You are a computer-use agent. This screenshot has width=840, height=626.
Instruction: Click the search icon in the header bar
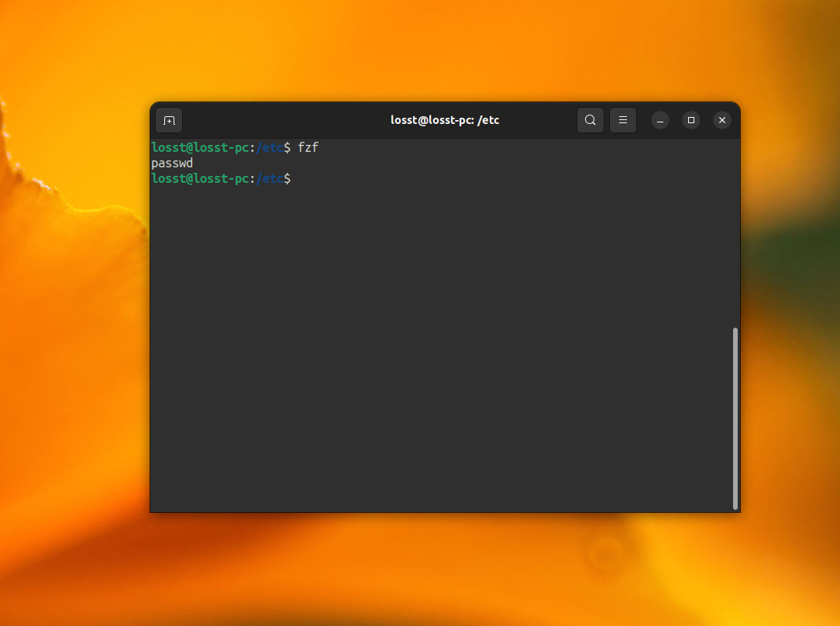click(590, 120)
